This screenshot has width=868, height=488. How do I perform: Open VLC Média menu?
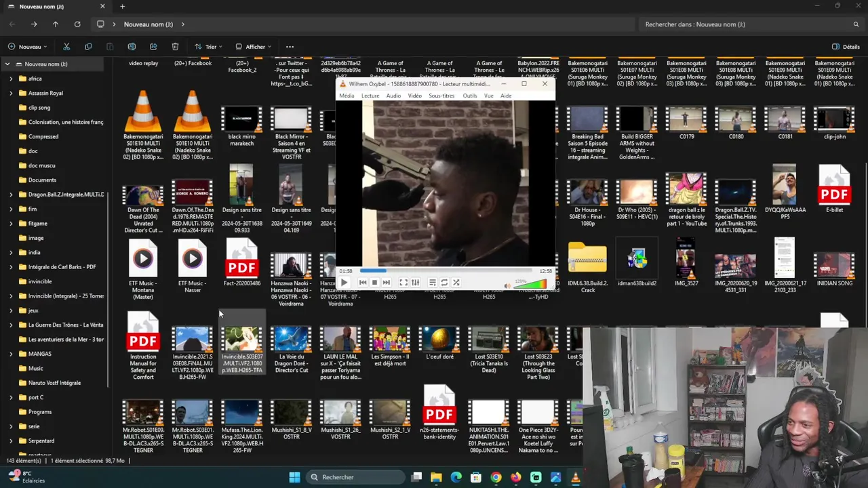tap(347, 96)
